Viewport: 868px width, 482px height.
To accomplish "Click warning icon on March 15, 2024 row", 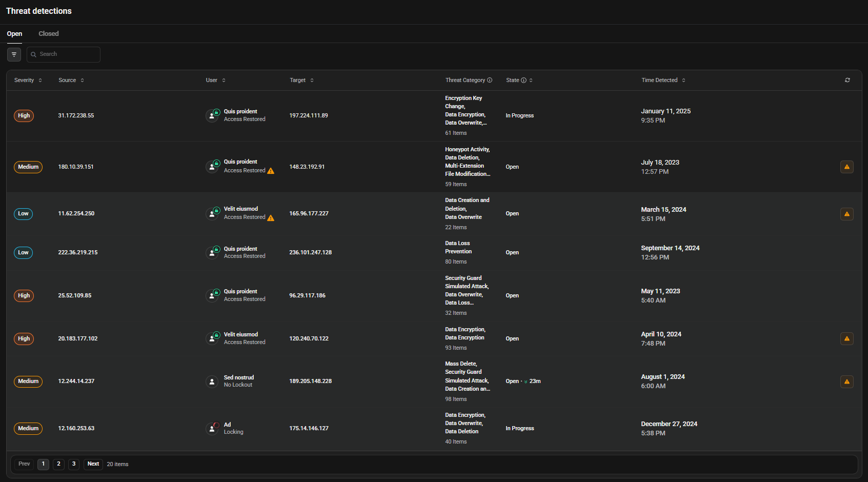I will tap(846, 214).
